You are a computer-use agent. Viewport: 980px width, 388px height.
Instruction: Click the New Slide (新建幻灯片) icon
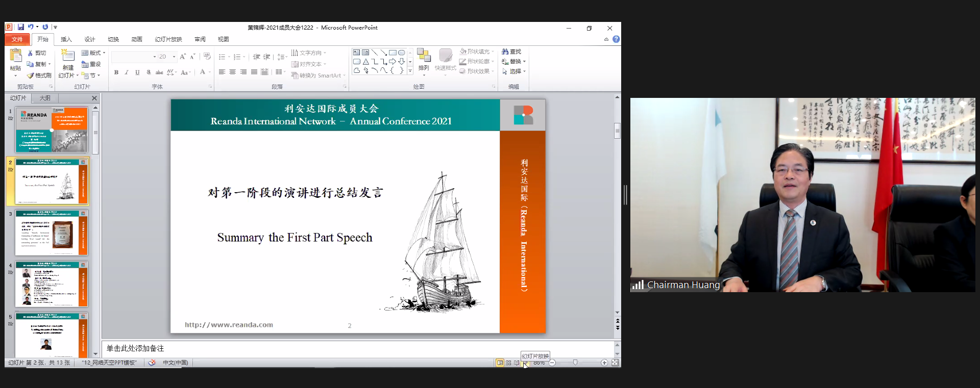[x=67, y=55]
